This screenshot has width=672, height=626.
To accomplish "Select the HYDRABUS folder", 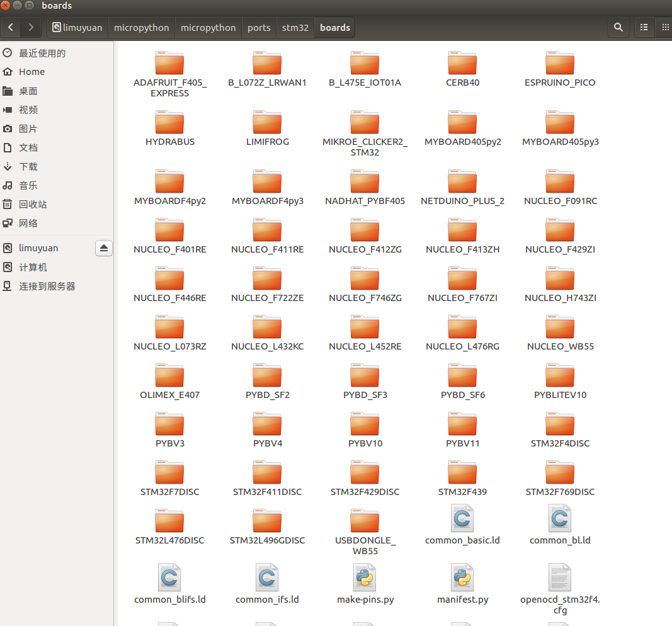I will [x=169, y=128].
